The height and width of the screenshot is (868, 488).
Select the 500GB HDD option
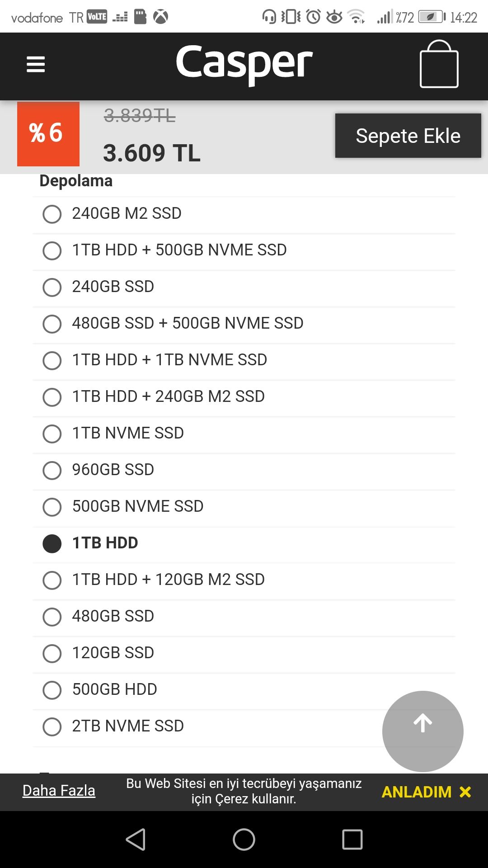(x=52, y=690)
